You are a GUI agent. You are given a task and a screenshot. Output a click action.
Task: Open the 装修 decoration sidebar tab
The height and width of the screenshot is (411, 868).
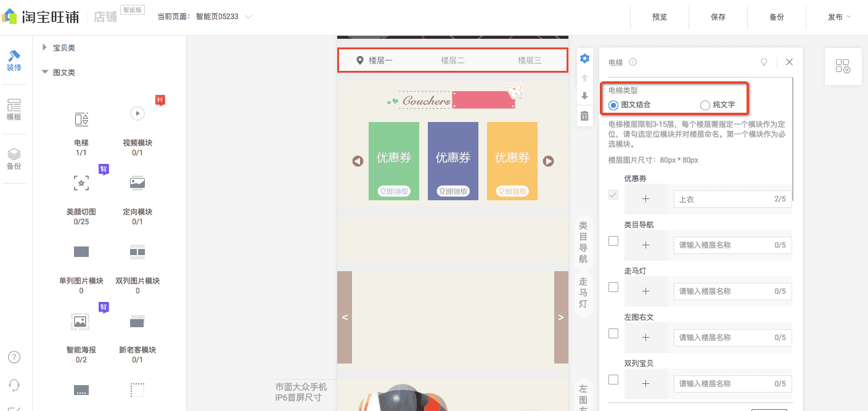(14, 60)
